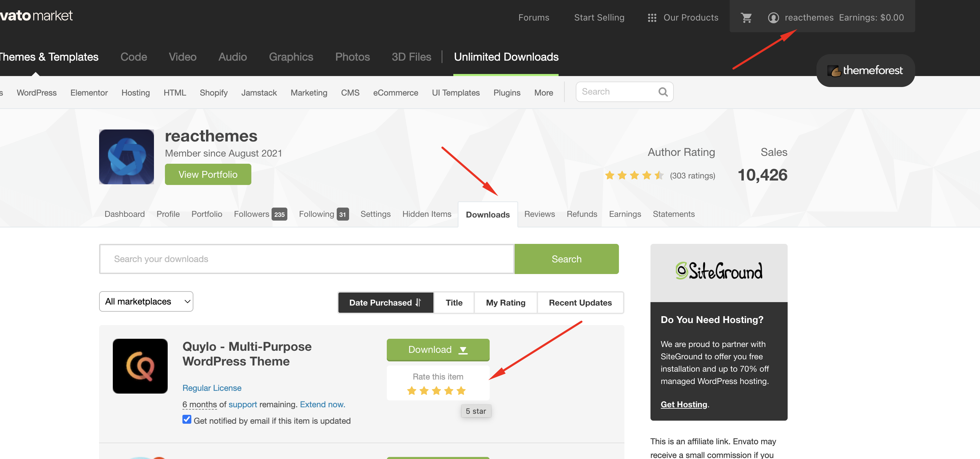Open the 3D Files marketplace menu
This screenshot has height=459, width=980.
(x=411, y=57)
